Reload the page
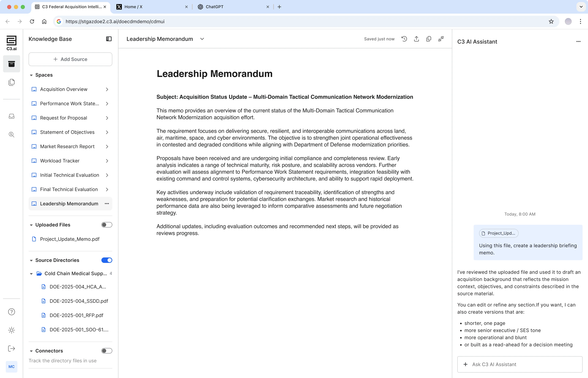This screenshot has height=378, width=588. pos(32,21)
